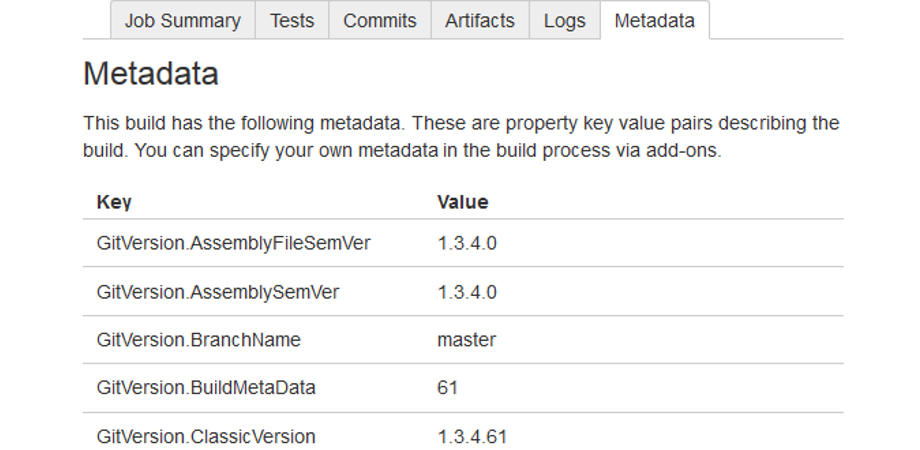Screen dimensions: 920x450
Task: Select the GitVersion.BranchName key
Action: coord(198,340)
